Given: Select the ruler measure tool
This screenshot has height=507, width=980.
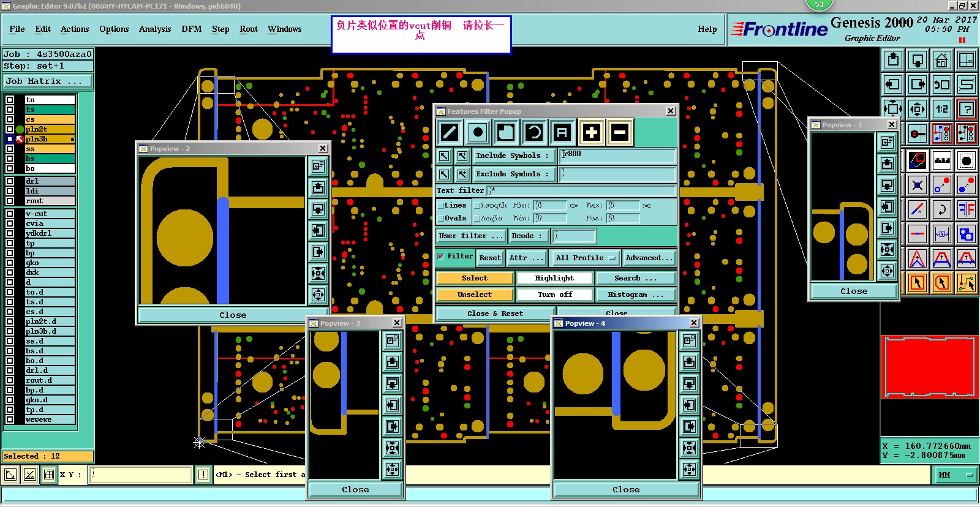Looking at the screenshot, I should [942, 161].
